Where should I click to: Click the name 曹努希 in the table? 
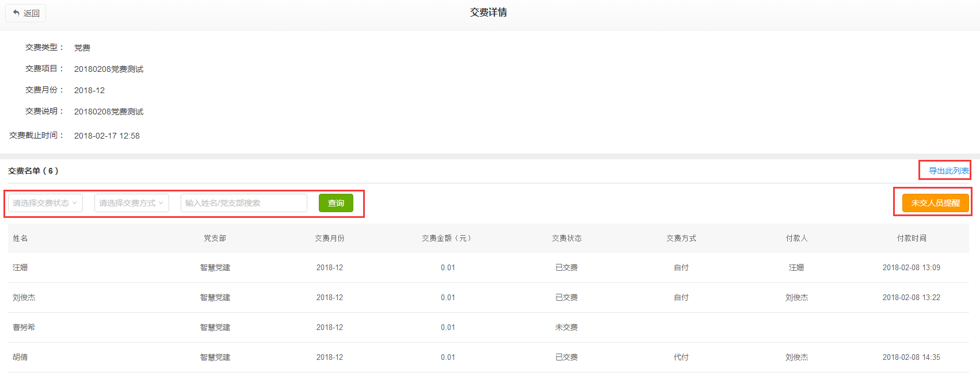24,327
